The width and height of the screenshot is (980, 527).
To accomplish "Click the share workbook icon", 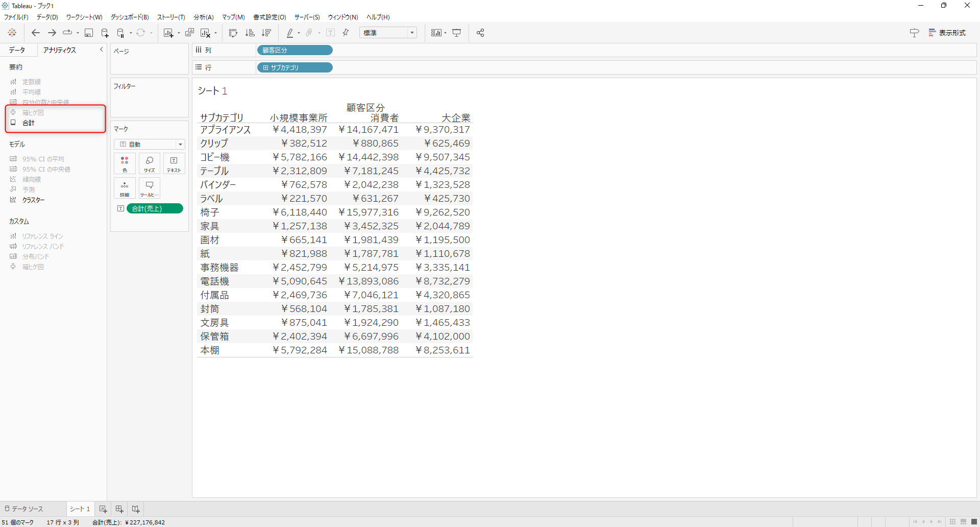I will click(x=480, y=33).
